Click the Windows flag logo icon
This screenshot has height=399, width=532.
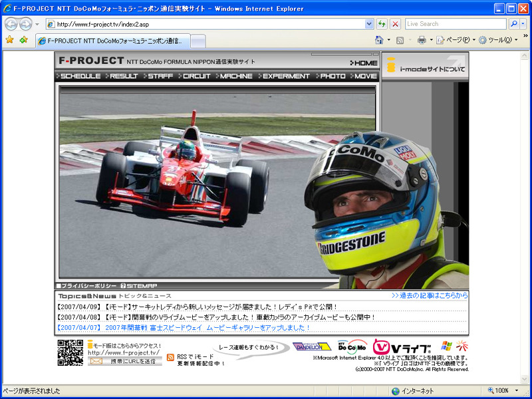(446, 346)
